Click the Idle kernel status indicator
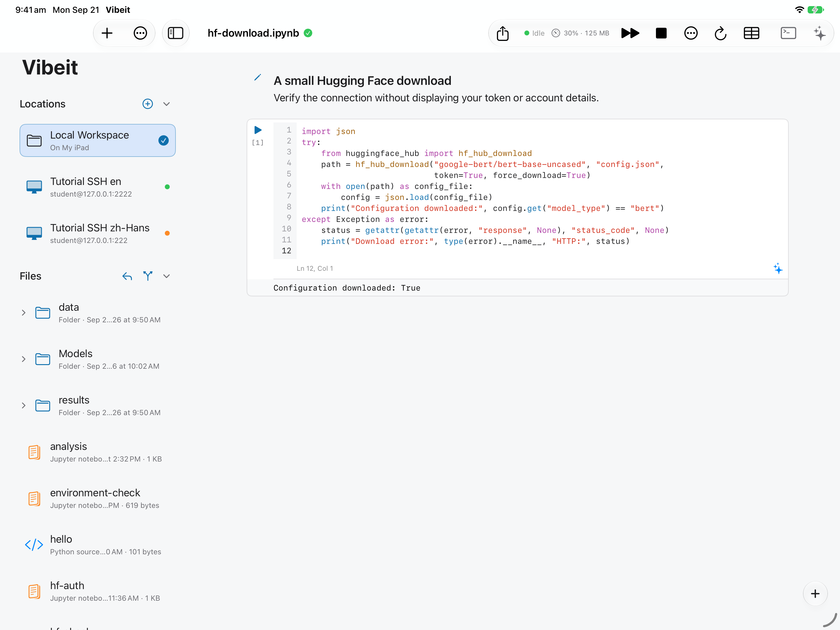This screenshot has width=840, height=630. coord(534,33)
